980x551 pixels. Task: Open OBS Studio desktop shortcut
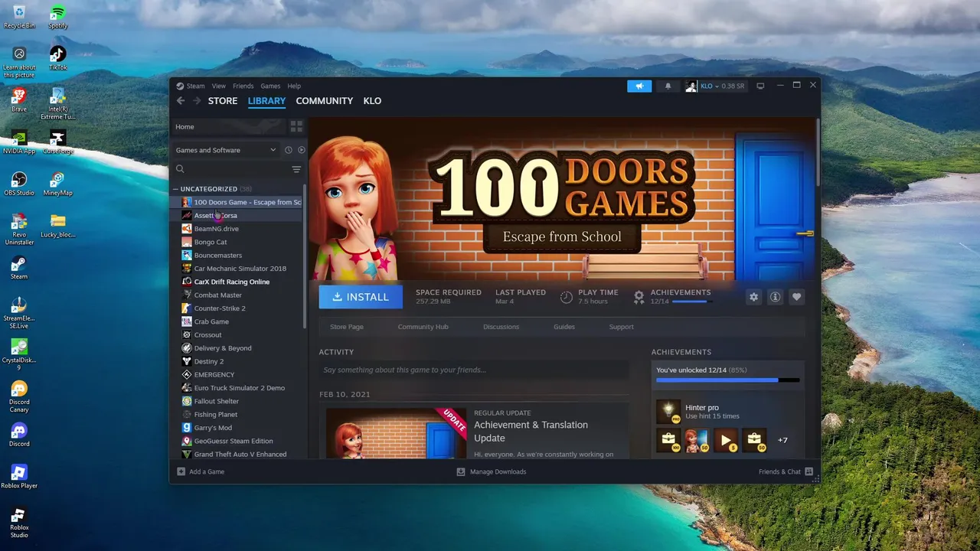coord(19,184)
